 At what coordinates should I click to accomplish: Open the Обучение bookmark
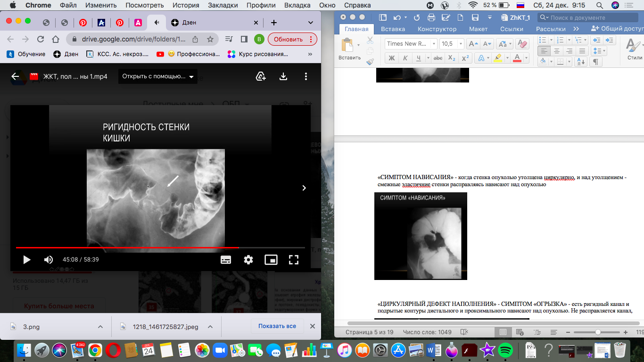(x=26, y=54)
